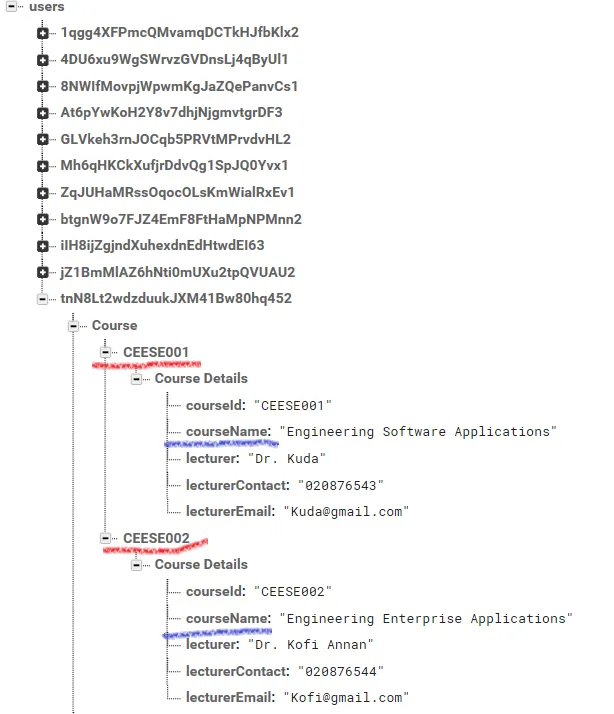The height and width of the screenshot is (714, 614).
Task: Click lecturer key beside "Dr. Kofi Annan"
Action: (212, 644)
